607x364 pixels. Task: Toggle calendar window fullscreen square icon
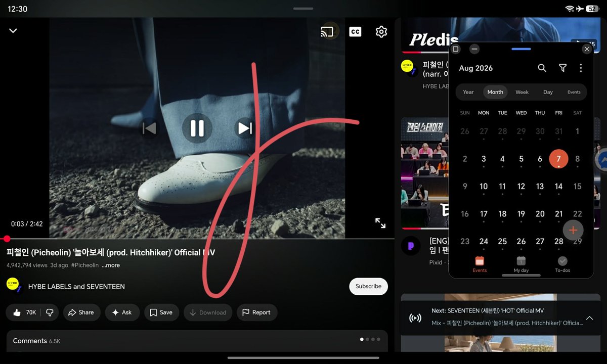pyautogui.click(x=456, y=49)
